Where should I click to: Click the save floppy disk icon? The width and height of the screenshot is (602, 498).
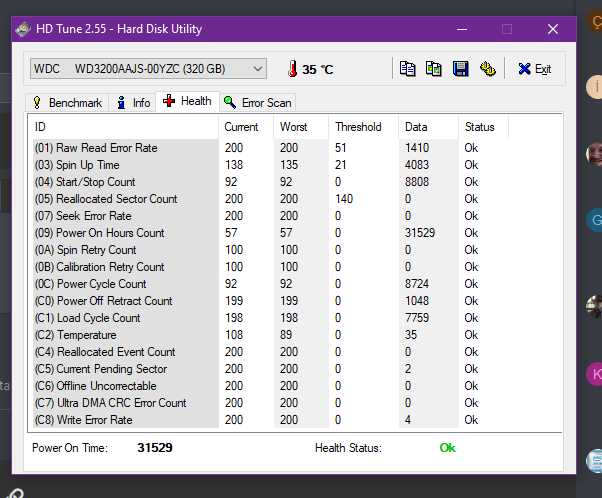tap(460, 69)
